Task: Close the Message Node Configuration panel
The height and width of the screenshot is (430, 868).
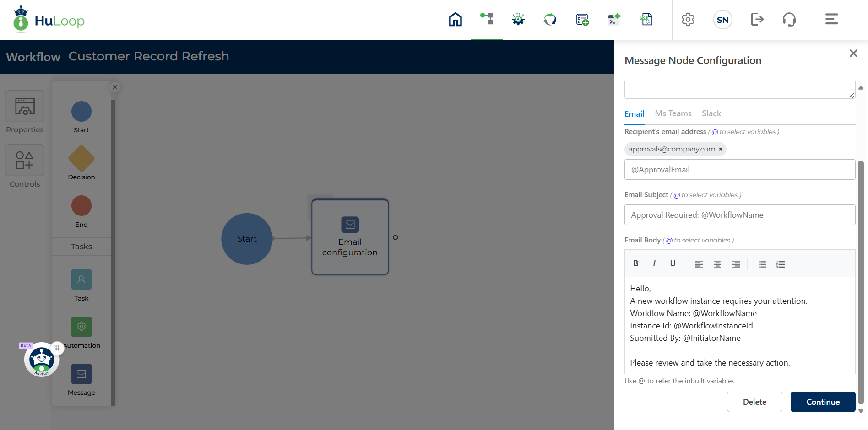Action: (x=853, y=54)
